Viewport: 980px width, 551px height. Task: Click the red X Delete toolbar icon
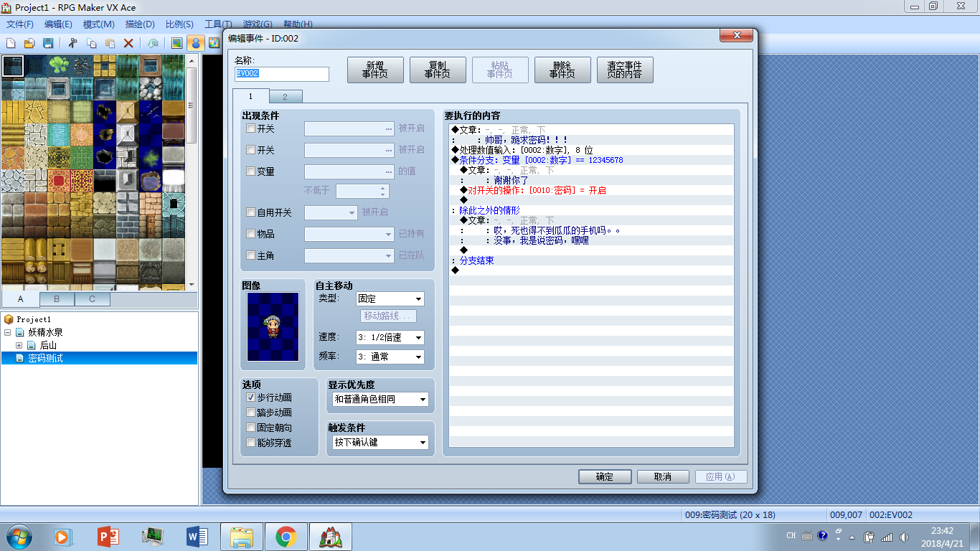coord(128,43)
